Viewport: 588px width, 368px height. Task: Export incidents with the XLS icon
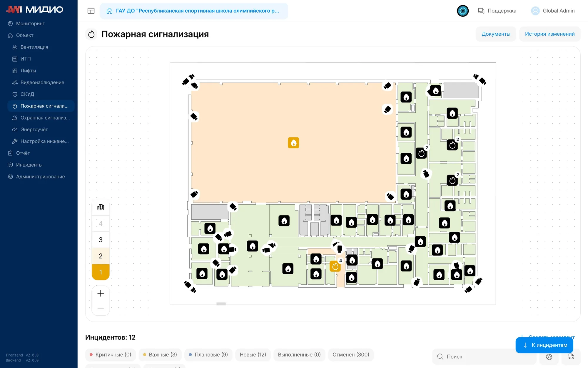(x=571, y=357)
